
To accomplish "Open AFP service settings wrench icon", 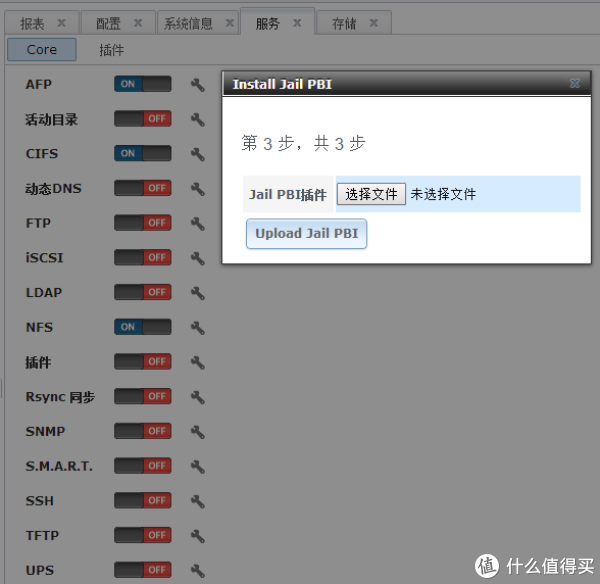I will click(x=197, y=85).
